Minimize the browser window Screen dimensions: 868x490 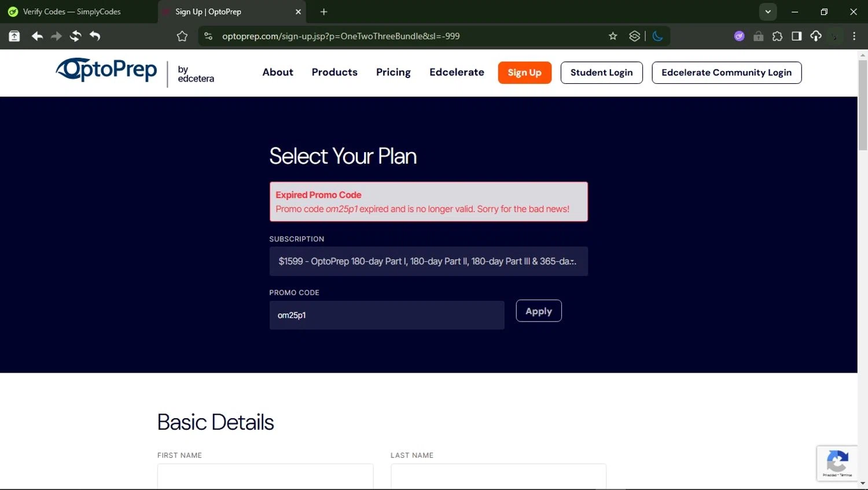pyautogui.click(x=795, y=12)
